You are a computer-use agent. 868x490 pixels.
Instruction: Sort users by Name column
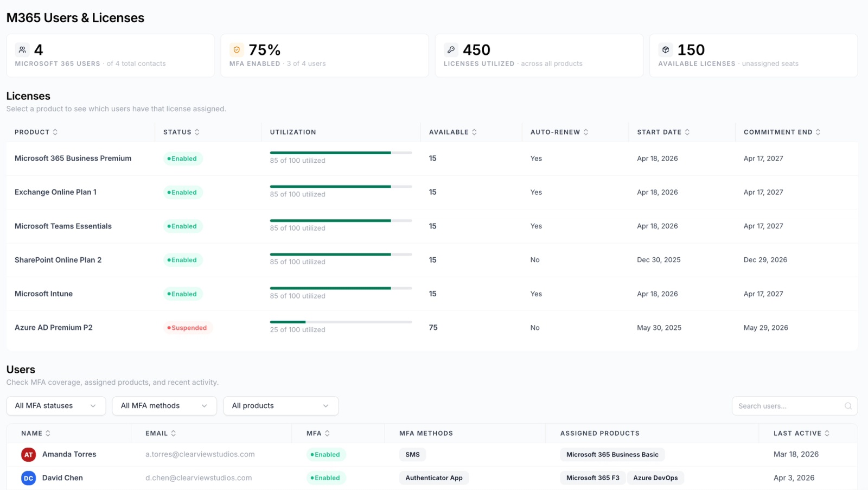pyautogui.click(x=36, y=433)
